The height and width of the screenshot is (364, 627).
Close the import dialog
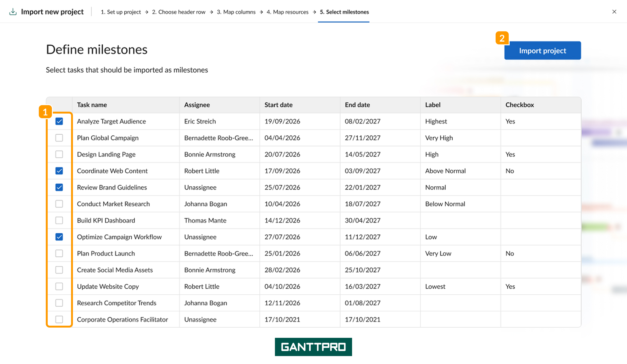pyautogui.click(x=614, y=12)
